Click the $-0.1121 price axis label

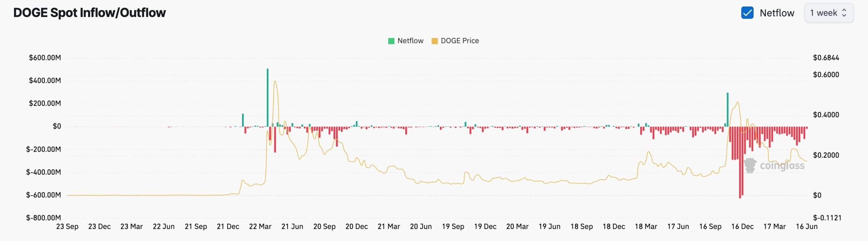[827, 218]
